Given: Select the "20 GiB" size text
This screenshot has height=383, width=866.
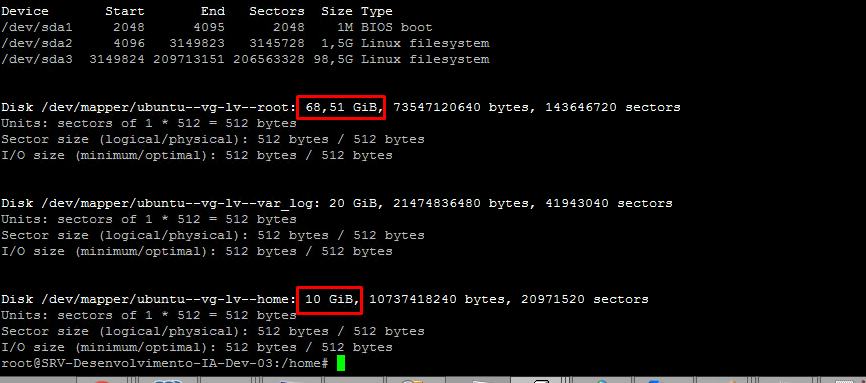Looking at the screenshot, I should (x=353, y=203).
